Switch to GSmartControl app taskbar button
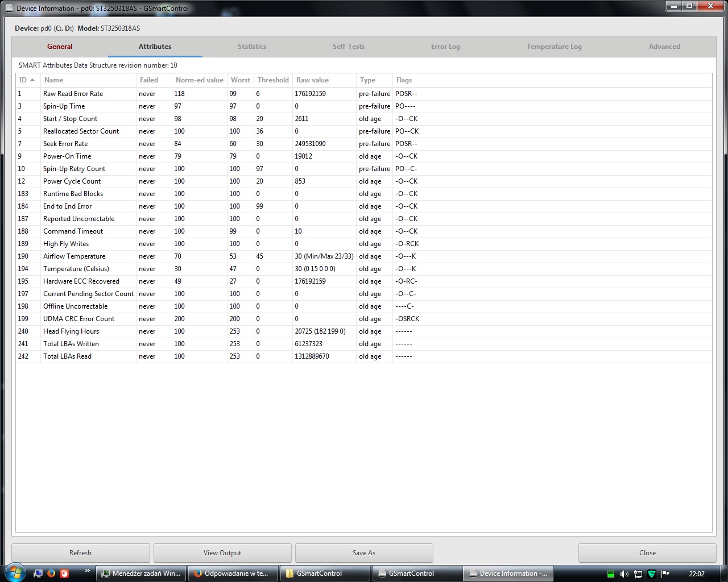The height and width of the screenshot is (582, 728). 417,573
